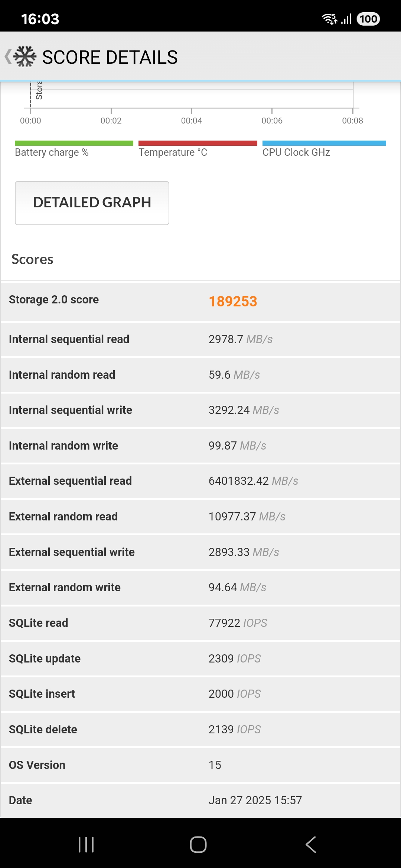Select the Internal sequential read row

pyautogui.click(x=200, y=339)
